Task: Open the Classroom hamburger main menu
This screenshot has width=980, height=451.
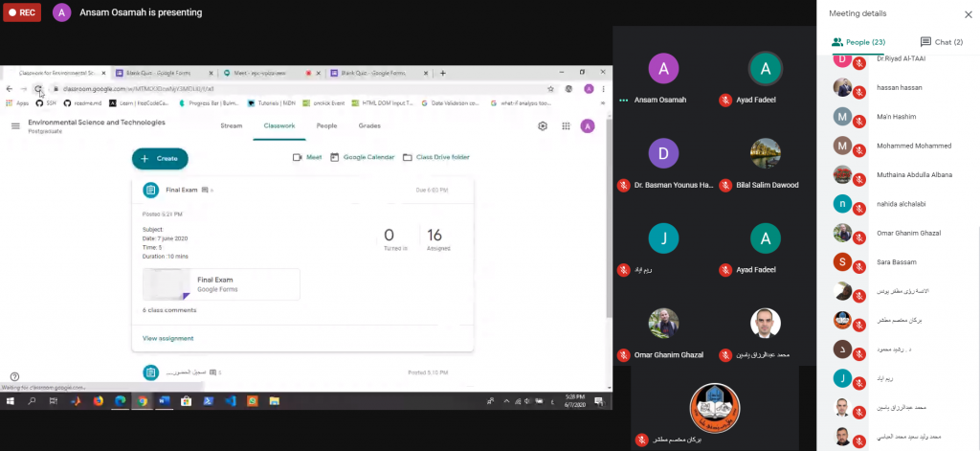Action: (14, 125)
